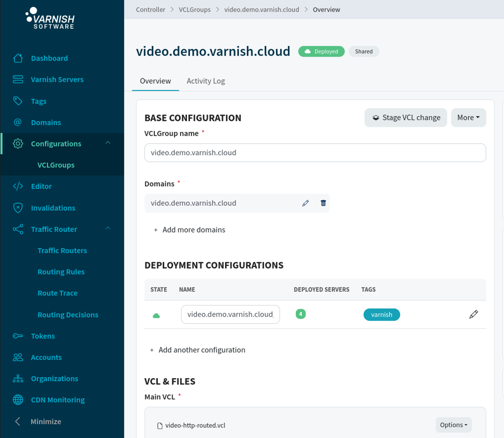
Task: Open Tokens page with the key icon
Action: coord(43,336)
